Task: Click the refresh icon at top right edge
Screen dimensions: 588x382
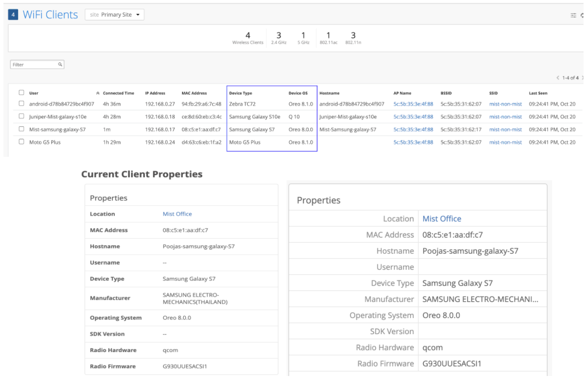Action: [583, 15]
